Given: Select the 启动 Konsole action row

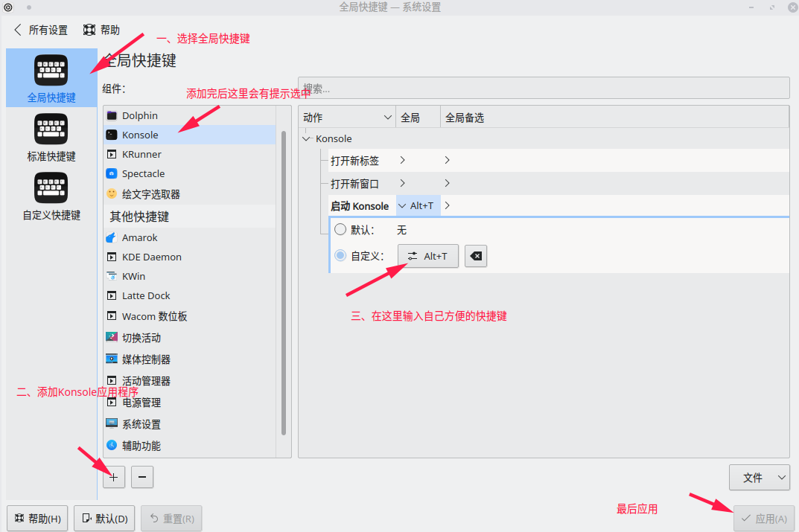Looking at the screenshot, I should pos(559,205).
